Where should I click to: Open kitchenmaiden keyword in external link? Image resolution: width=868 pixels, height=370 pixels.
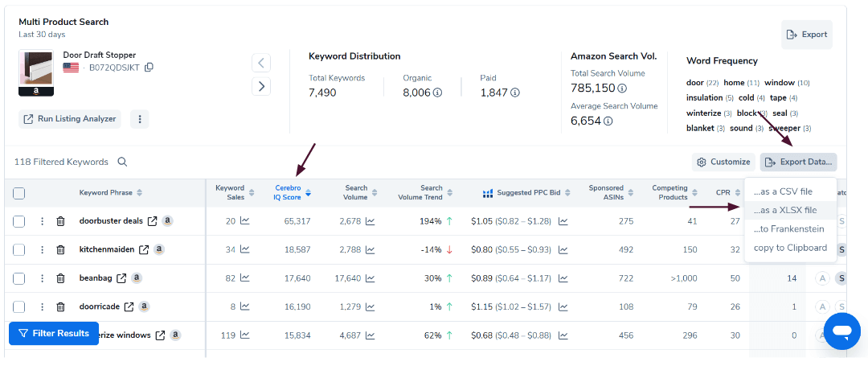[143, 249]
